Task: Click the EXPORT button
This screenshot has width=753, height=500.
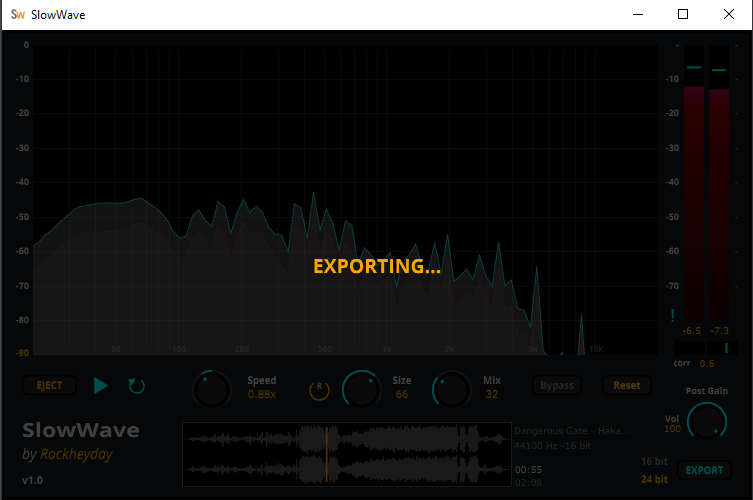Action: pyautogui.click(x=704, y=470)
